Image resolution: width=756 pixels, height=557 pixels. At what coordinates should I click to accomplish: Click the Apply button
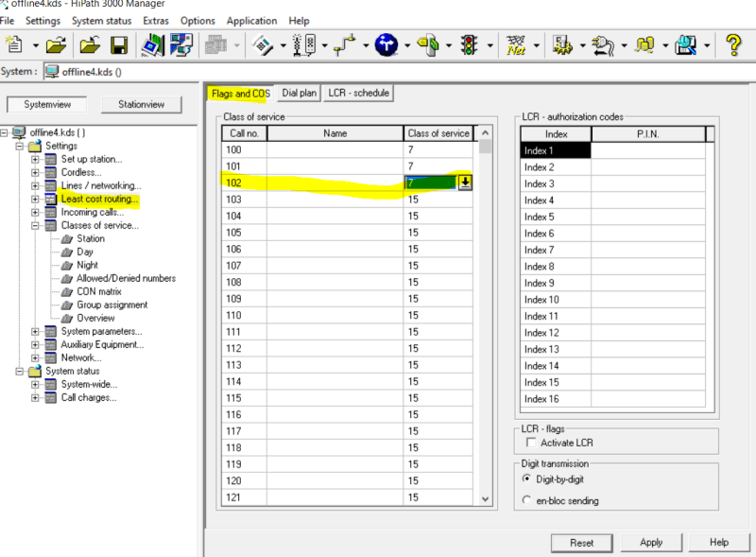[x=651, y=542]
